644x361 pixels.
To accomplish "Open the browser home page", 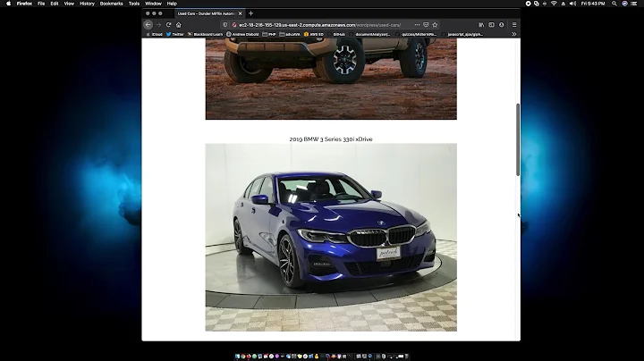I will (x=179, y=25).
